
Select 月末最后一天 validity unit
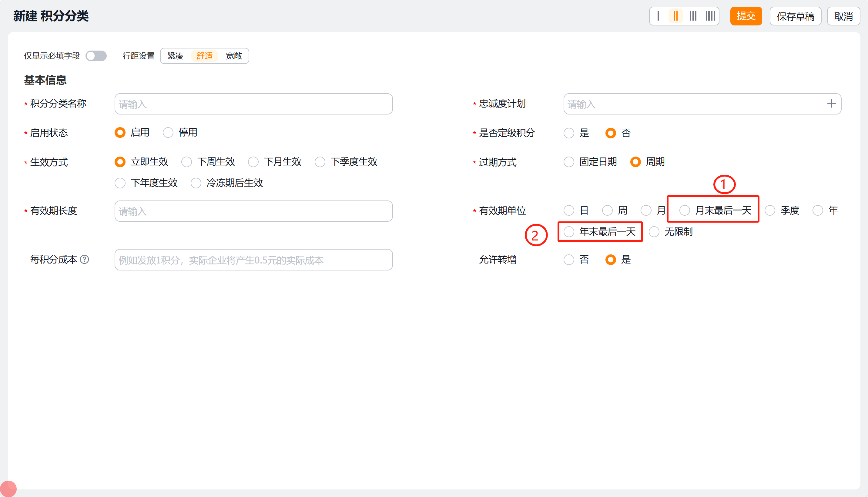[684, 210]
